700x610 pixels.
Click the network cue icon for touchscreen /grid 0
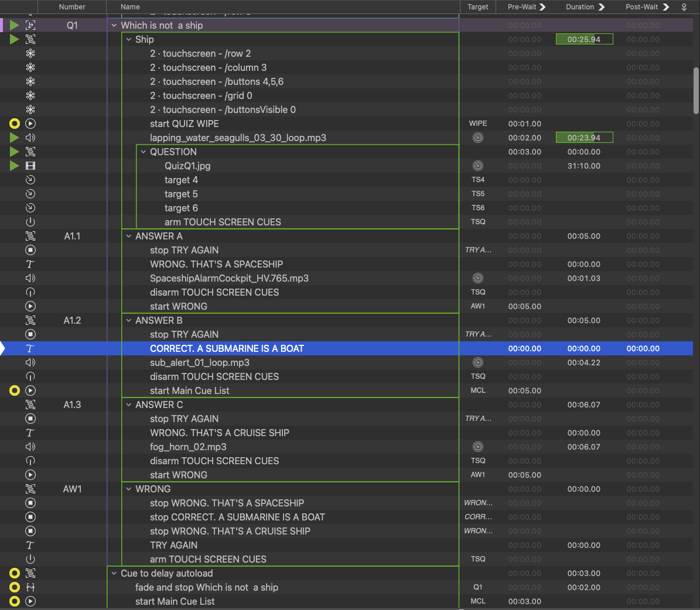tap(30, 95)
